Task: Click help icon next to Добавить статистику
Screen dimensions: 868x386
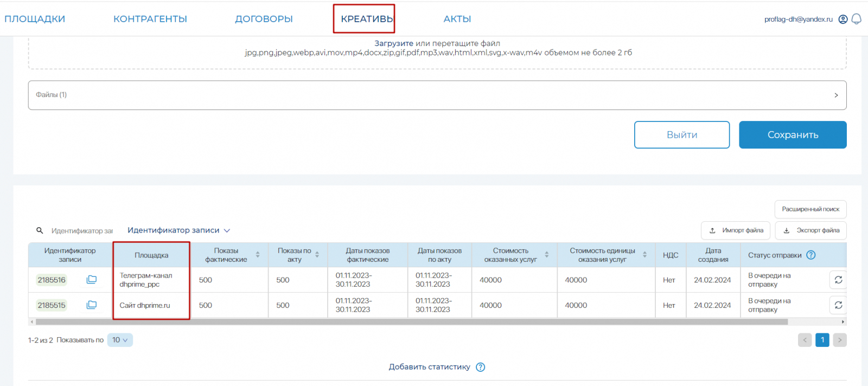Action: (x=480, y=367)
